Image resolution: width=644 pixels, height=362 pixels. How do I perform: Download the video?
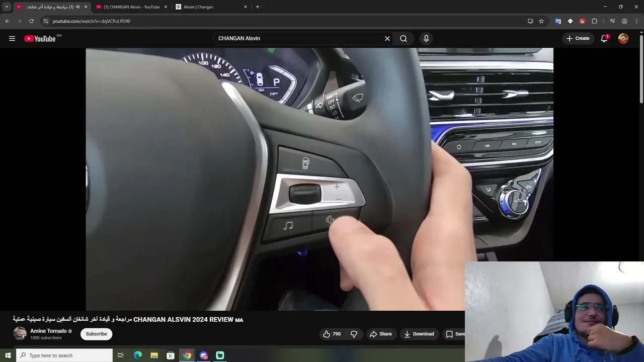(x=419, y=334)
